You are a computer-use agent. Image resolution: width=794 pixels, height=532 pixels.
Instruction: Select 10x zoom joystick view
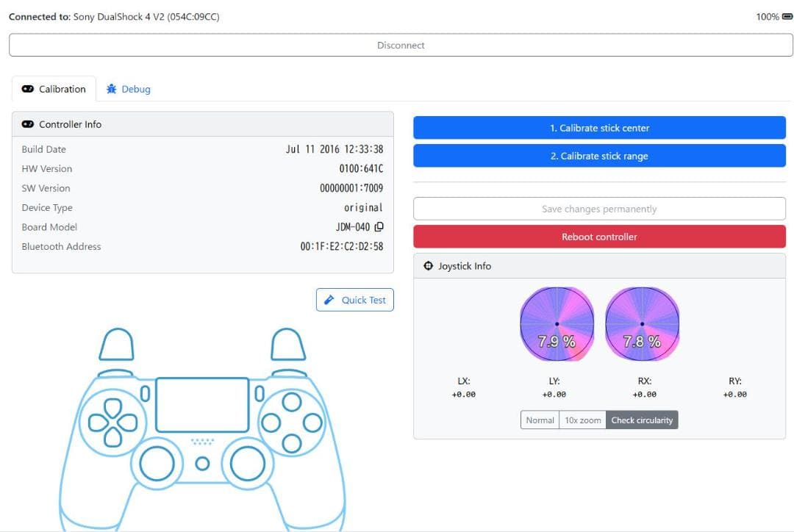[x=583, y=420]
